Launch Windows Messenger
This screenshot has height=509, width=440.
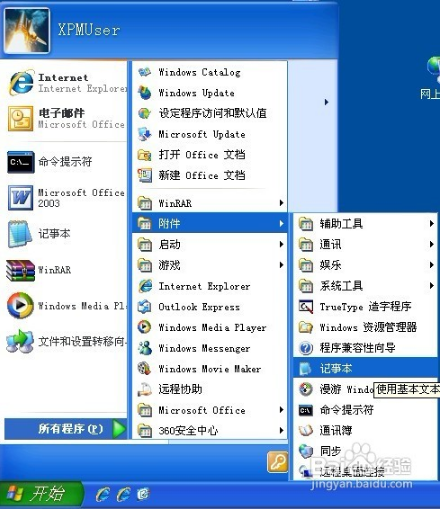tap(209, 348)
